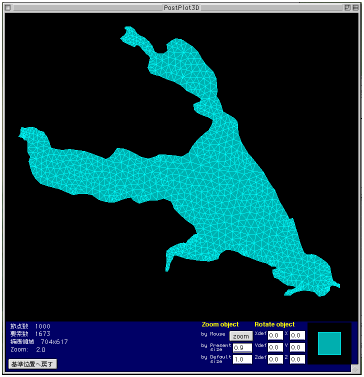This screenshot has height=377, width=364.
Task: Focus the Zdef rotation input field
Action: click(x=275, y=359)
